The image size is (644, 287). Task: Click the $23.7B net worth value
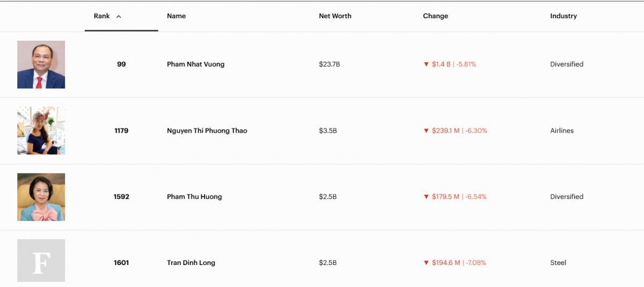tap(329, 64)
